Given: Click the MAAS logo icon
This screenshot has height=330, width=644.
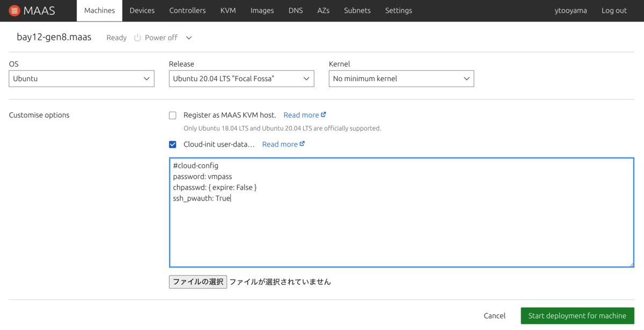Looking at the screenshot, I should [x=14, y=11].
